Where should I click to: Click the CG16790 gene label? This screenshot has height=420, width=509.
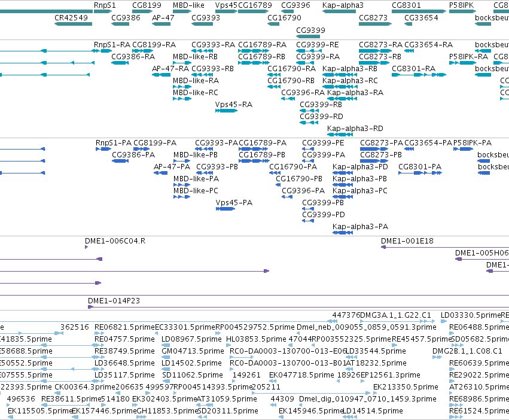pos(284,17)
